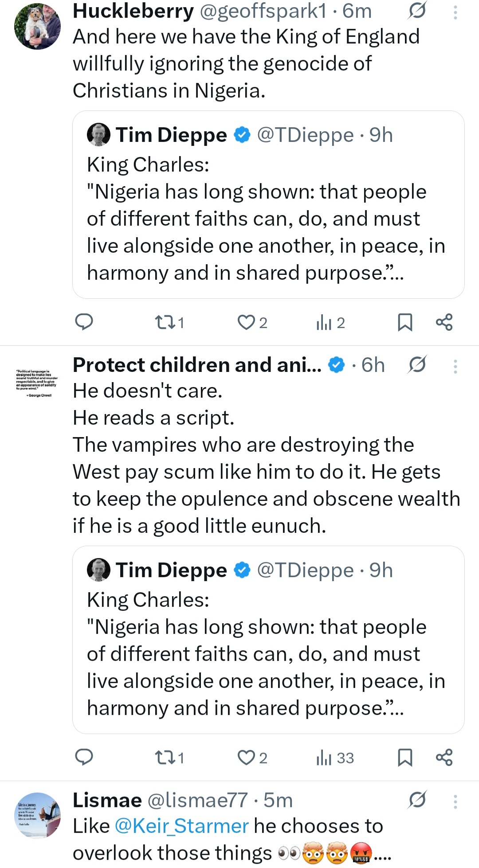Open more options on Huckleberry's post
479x868 pixels.
click(x=455, y=12)
